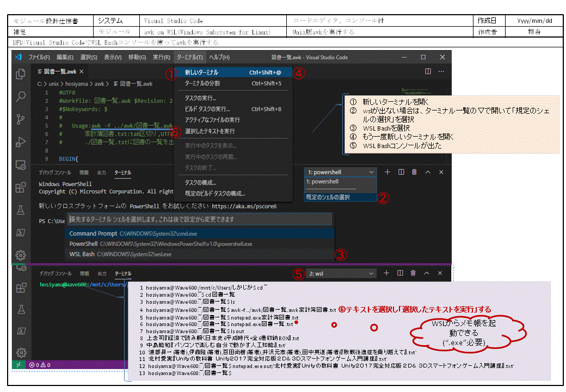Image resolution: width=566 pixels, height=392 pixels.
Task: Choose タスクの実行... from the Terminal menu
Action: click(x=233, y=98)
